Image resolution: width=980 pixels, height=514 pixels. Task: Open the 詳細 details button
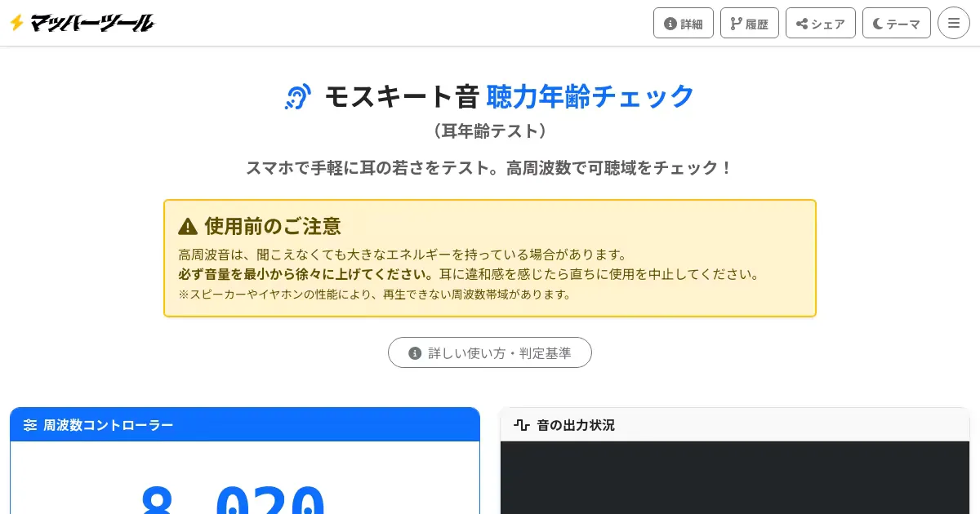(684, 23)
